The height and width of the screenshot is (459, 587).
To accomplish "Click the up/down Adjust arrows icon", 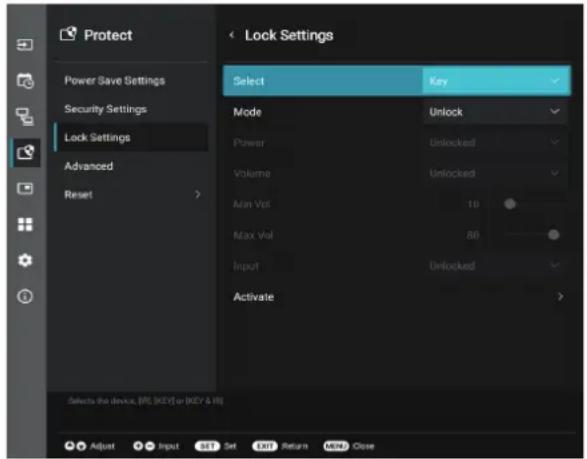I will tap(75, 446).
